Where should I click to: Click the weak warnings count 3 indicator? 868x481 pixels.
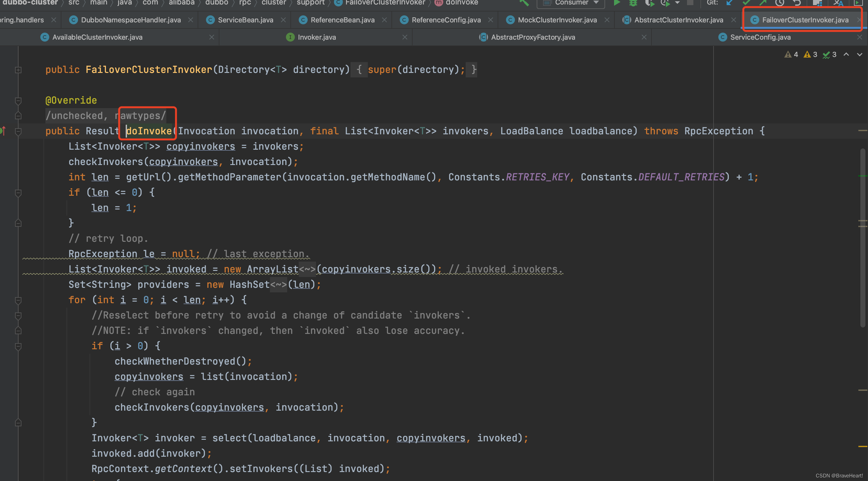pos(810,55)
